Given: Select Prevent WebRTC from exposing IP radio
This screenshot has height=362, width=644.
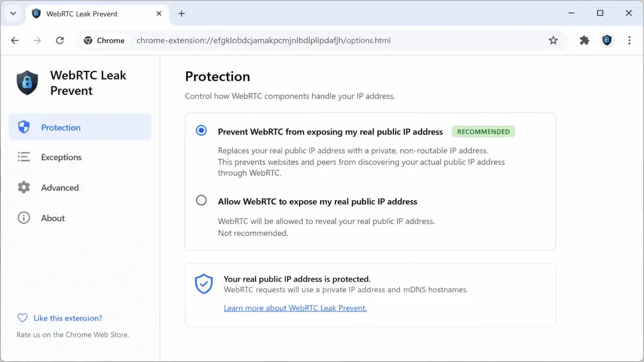Looking at the screenshot, I should [x=201, y=130].
